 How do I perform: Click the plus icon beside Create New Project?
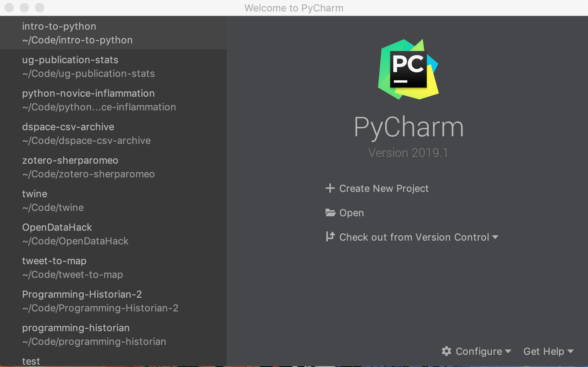tap(330, 188)
